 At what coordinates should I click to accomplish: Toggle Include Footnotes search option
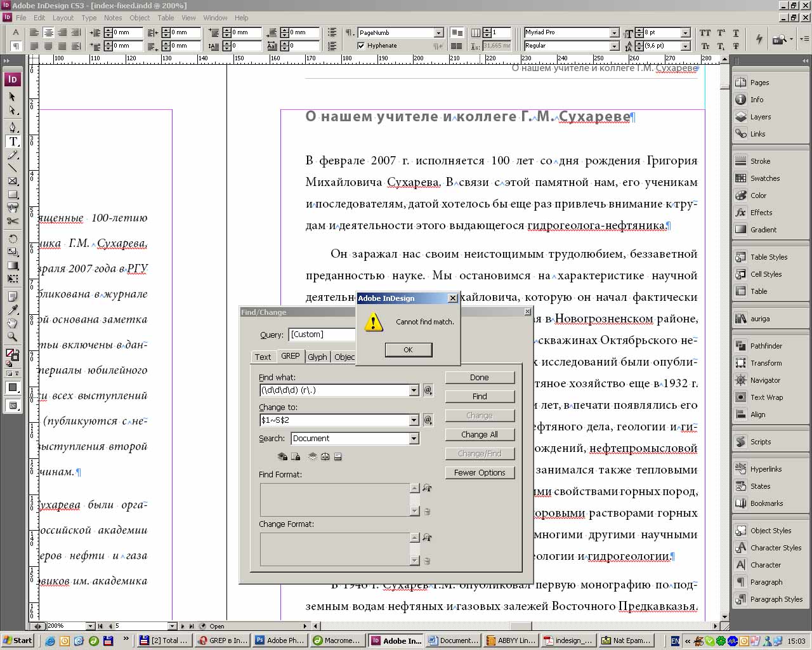[338, 456]
